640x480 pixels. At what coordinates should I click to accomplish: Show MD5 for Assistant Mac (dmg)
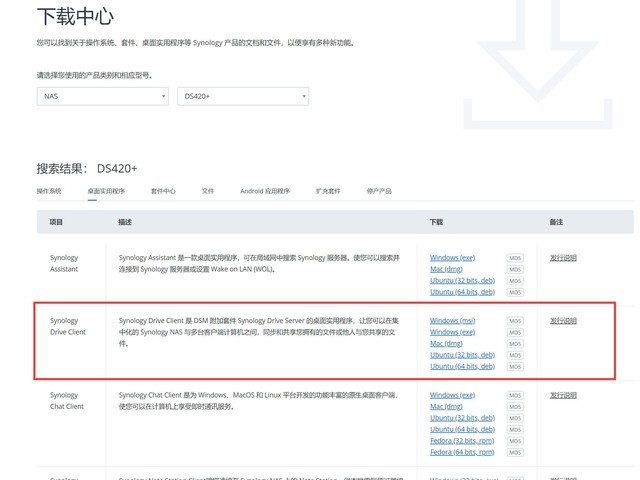(515, 269)
